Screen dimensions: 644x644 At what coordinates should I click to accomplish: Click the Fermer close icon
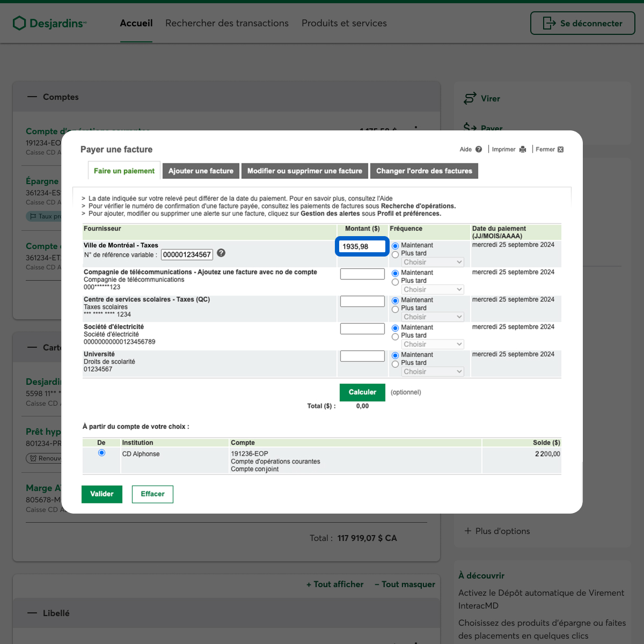[561, 150]
